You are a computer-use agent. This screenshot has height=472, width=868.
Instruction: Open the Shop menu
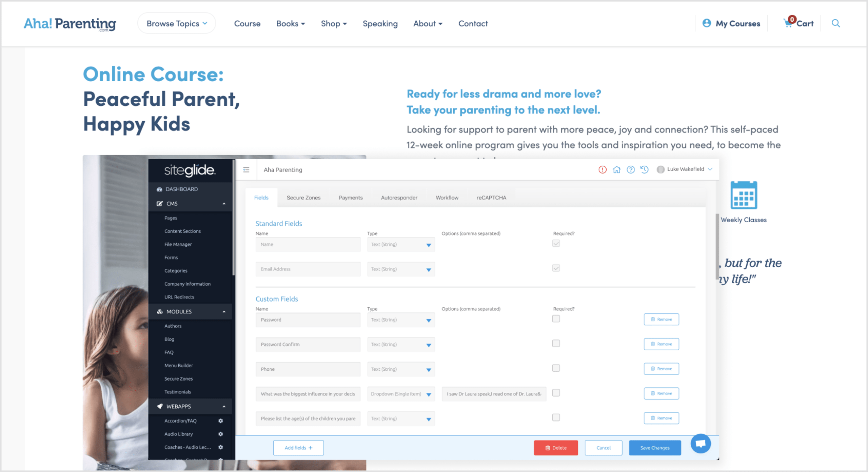(334, 24)
